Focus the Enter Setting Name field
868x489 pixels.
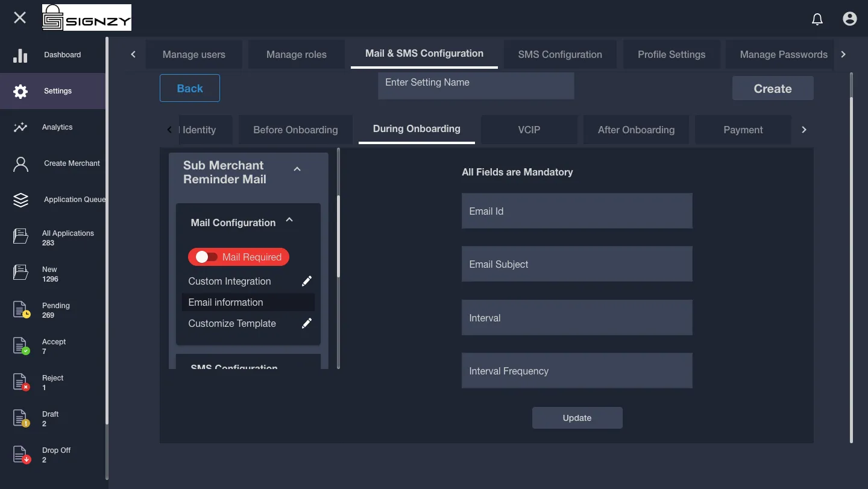tap(476, 86)
